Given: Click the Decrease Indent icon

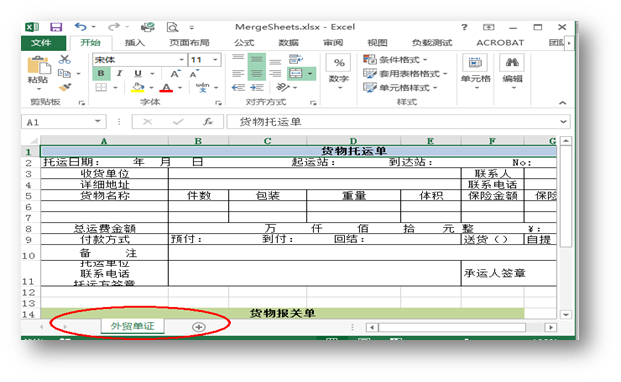Looking at the screenshot, I should click(238, 87).
